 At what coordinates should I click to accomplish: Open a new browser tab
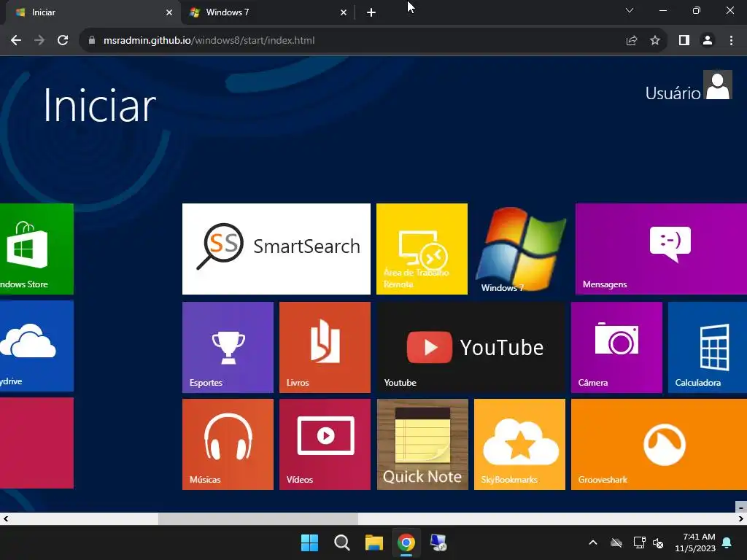[x=371, y=12]
